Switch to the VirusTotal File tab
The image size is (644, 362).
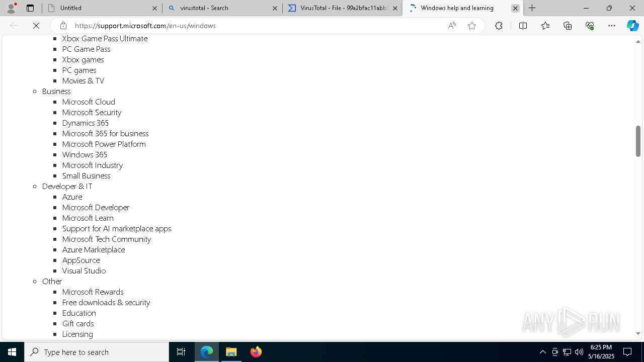tap(343, 8)
